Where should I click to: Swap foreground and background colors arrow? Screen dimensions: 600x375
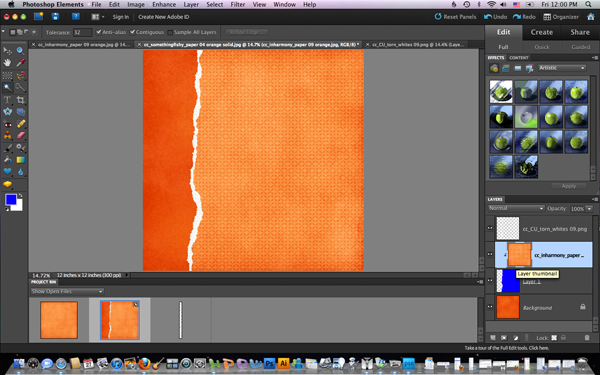20,196
